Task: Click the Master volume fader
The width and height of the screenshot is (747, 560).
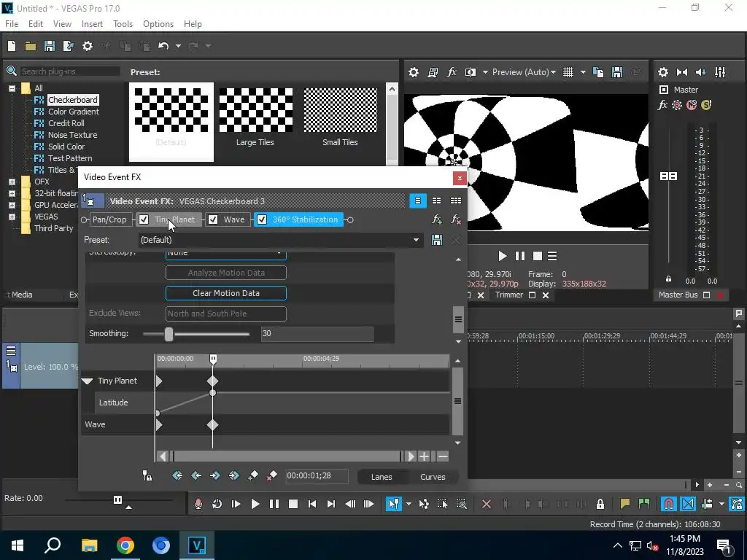Action: (668, 176)
